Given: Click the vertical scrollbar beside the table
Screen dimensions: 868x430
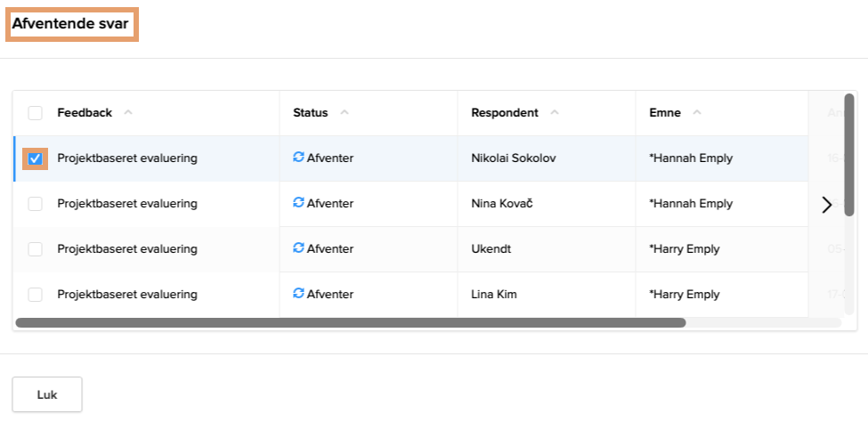Looking at the screenshot, I should point(849,155).
